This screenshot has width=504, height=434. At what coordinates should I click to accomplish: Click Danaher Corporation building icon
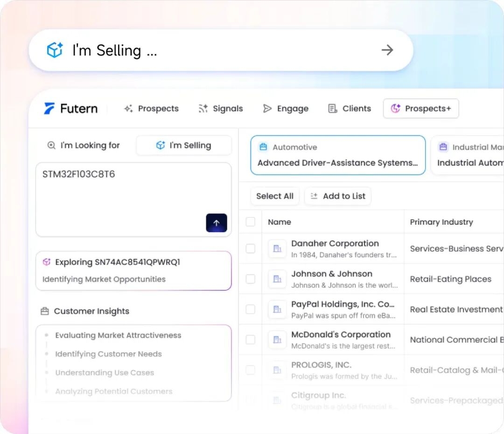[277, 248]
